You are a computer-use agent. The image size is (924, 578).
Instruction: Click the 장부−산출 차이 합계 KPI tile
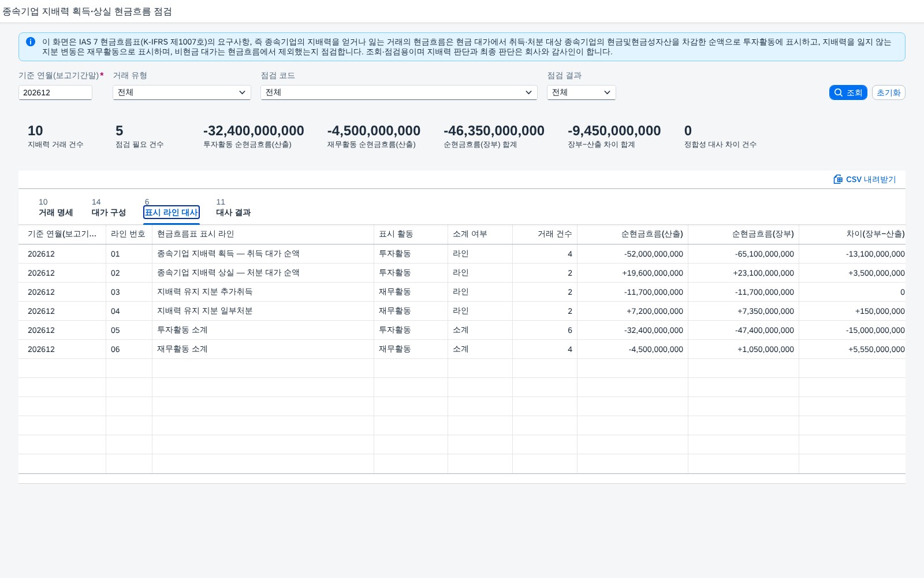pos(614,136)
